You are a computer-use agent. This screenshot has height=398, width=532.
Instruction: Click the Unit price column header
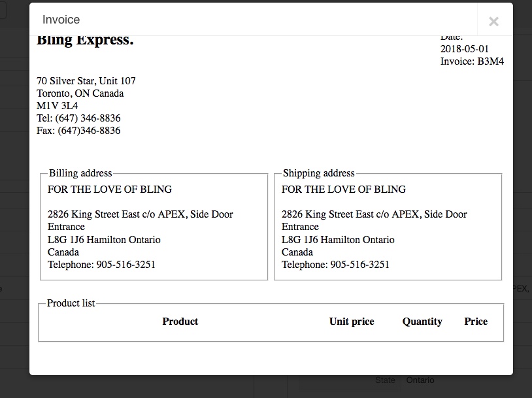(352, 322)
